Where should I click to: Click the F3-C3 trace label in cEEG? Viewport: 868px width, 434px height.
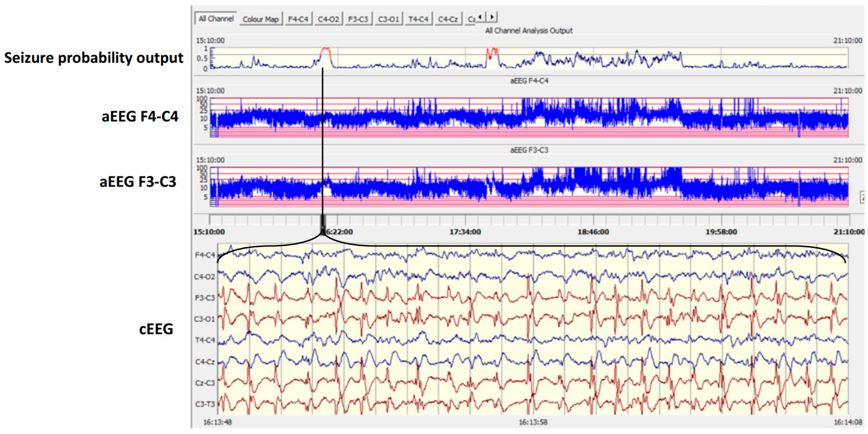[x=204, y=298]
